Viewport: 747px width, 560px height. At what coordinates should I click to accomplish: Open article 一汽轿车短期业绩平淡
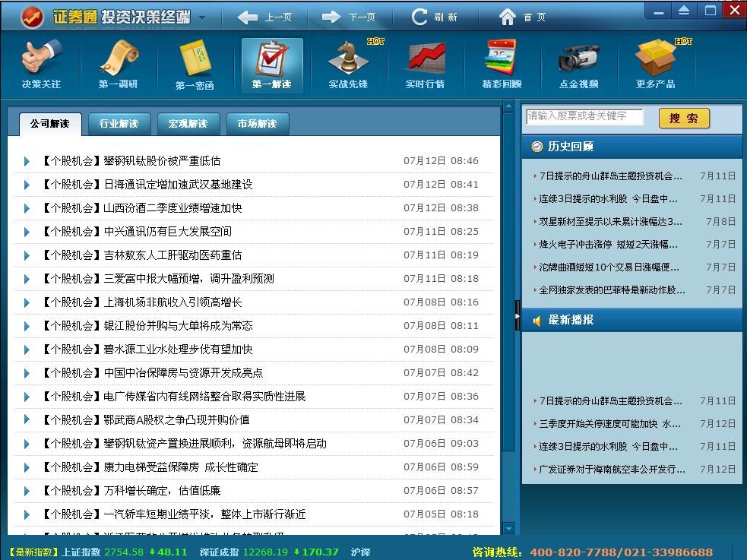coord(204,514)
